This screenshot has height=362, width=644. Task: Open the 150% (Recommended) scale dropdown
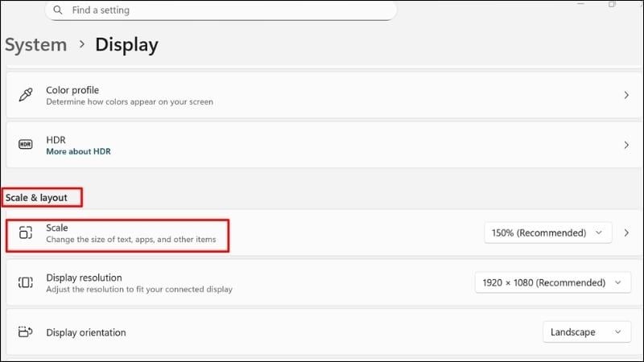(547, 233)
